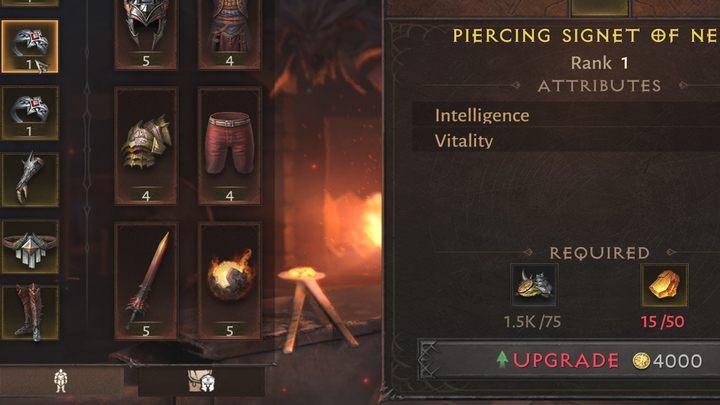Pick the red boots item slot

pos(30,313)
